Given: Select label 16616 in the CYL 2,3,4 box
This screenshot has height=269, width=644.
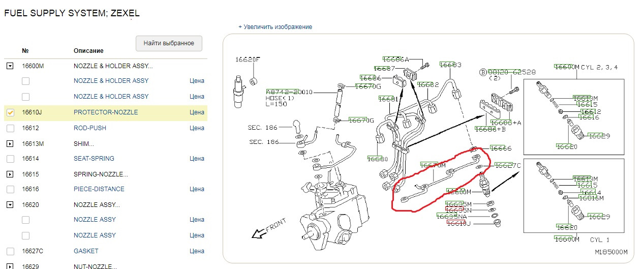Looking at the screenshot, I should (x=589, y=117).
